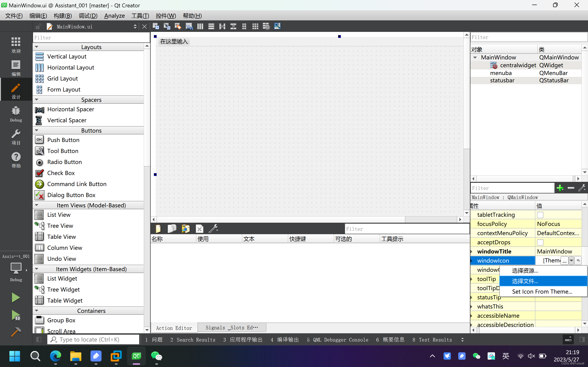The width and height of the screenshot is (588, 367).
Task: Open the 编译输出 output pane
Action: click(x=285, y=339)
